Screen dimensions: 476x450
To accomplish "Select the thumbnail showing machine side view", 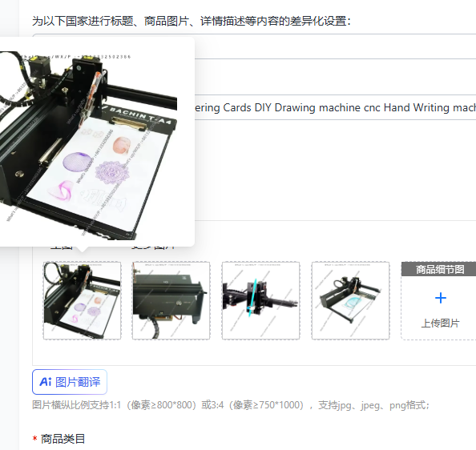I will [x=171, y=300].
